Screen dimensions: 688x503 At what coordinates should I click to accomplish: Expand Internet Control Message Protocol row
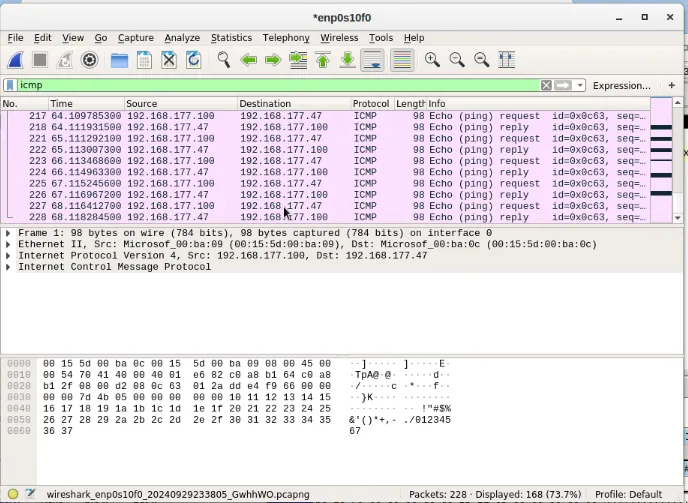click(x=8, y=267)
